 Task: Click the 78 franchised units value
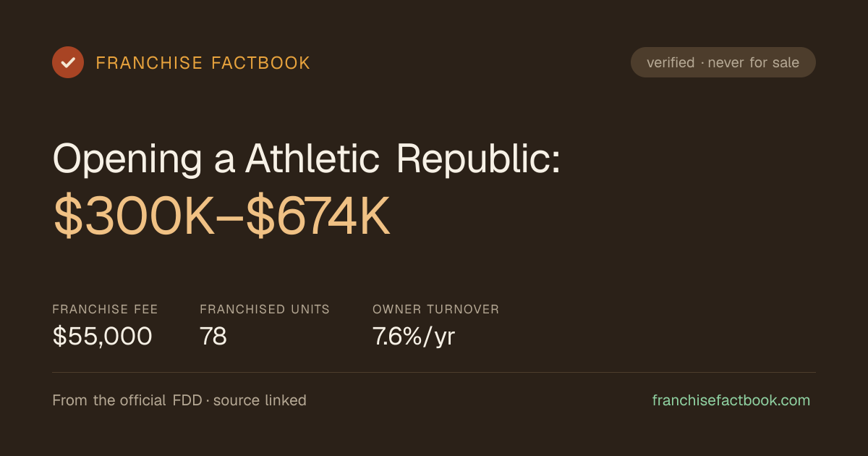point(213,337)
